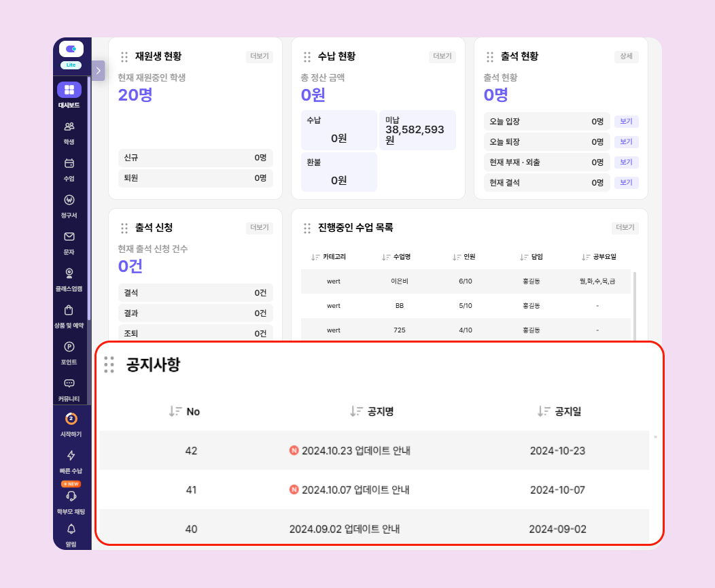
Task: Select class row 725
Action: [x=466, y=330]
